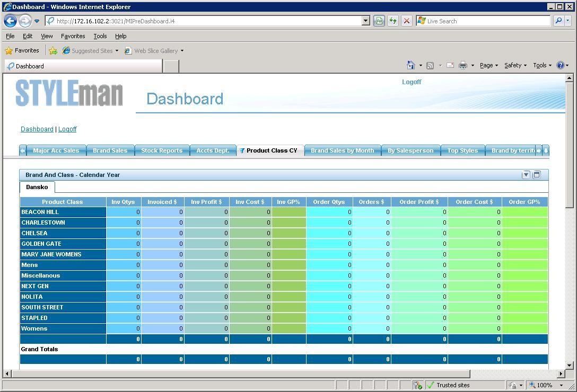Open the File menu
This screenshot has height=392, width=577.
point(10,36)
